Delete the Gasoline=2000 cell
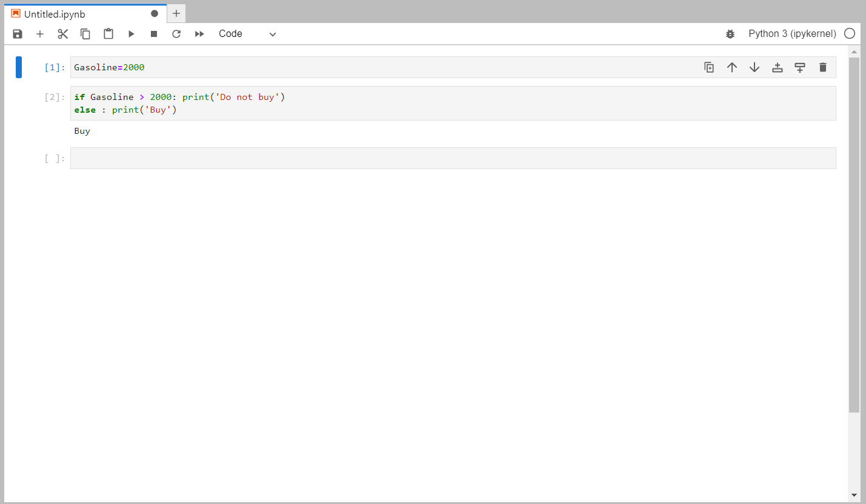Viewport: 866px width, 504px height. click(822, 67)
